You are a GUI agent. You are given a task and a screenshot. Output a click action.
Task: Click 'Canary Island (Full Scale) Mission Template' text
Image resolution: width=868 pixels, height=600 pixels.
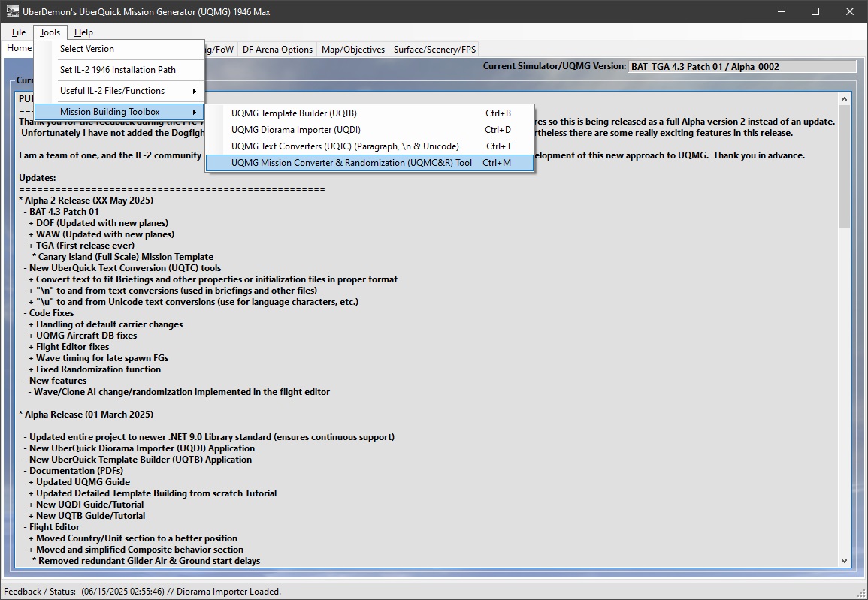pyautogui.click(x=126, y=257)
